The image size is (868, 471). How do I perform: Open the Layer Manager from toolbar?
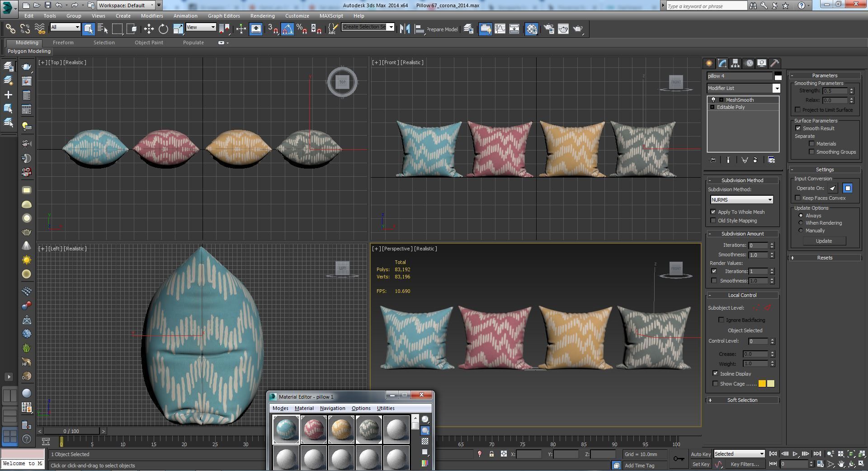[x=468, y=29]
